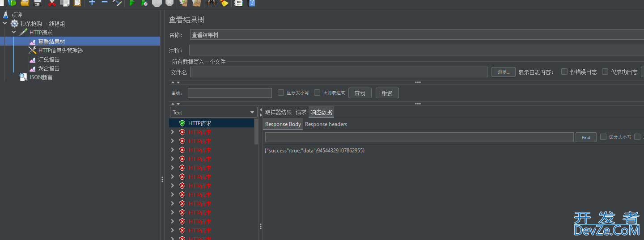Image resolution: width=644 pixels, height=240 pixels.
Task: Start the test with the green play icon
Action: coord(132,3)
